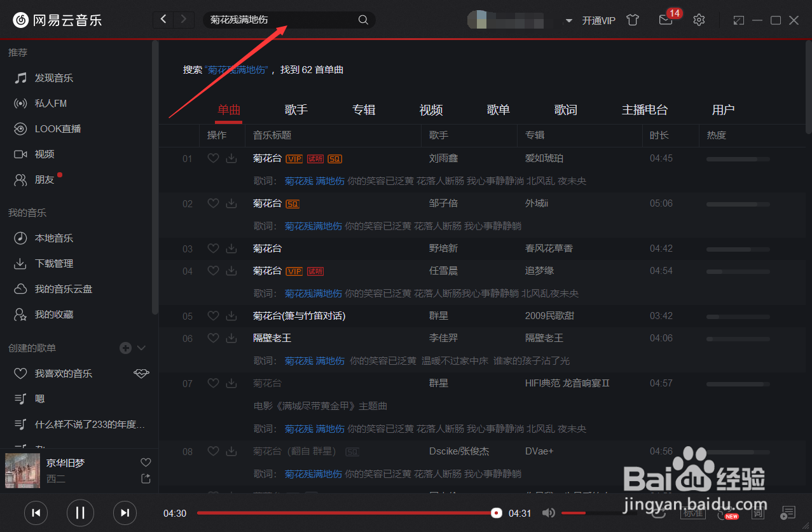Like song 04 菊花台 by 任雪晨
The height and width of the screenshot is (532, 812).
(213, 271)
